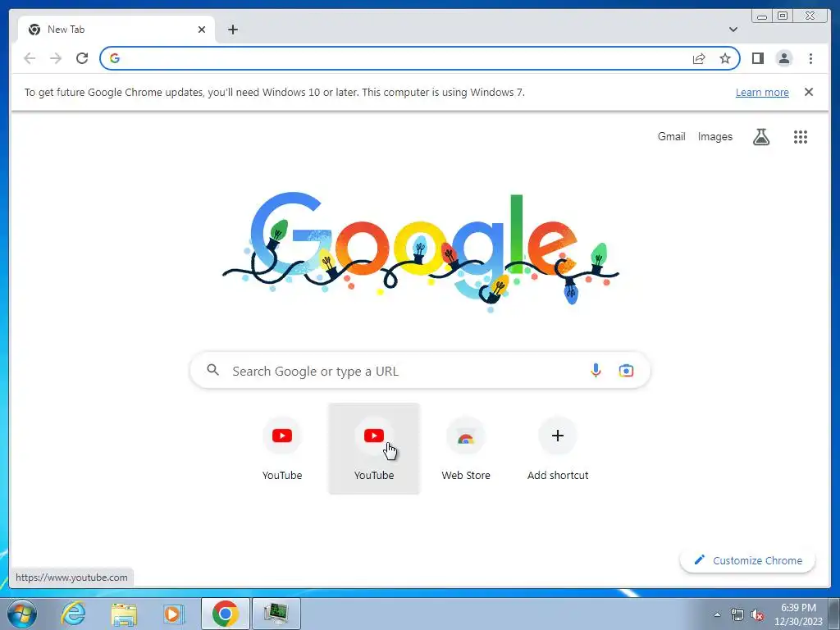The height and width of the screenshot is (630, 840).
Task: Bookmark this tab with the star icon
Action: click(725, 58)
